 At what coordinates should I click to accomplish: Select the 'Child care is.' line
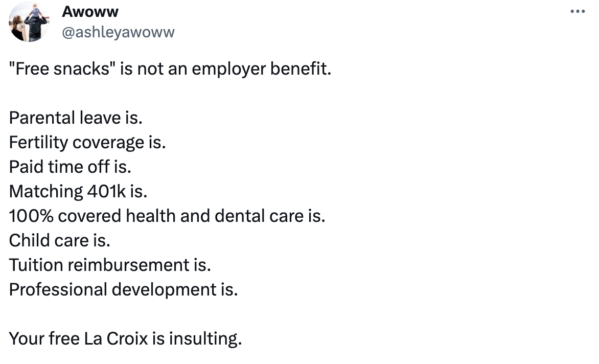pos(60,241)
